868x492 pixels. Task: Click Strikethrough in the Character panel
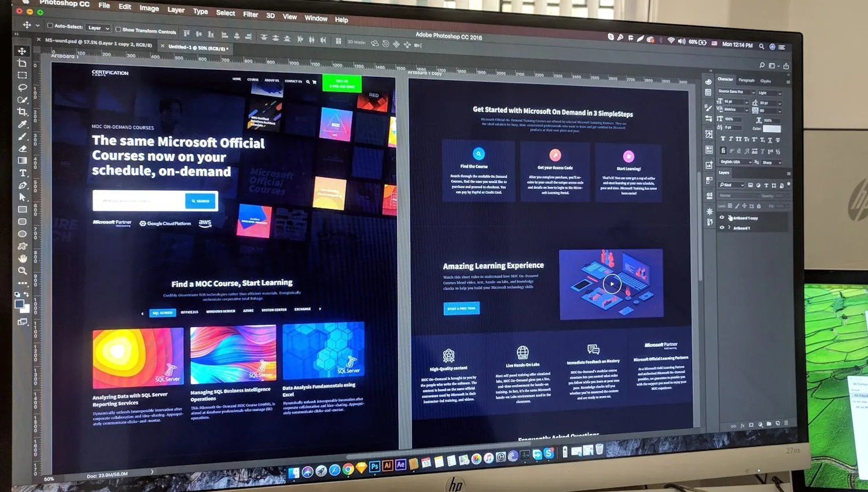[x=778, y=140]
